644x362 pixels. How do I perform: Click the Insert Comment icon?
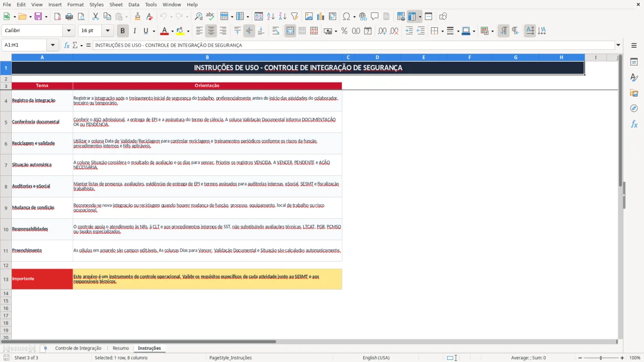point(375,17)
